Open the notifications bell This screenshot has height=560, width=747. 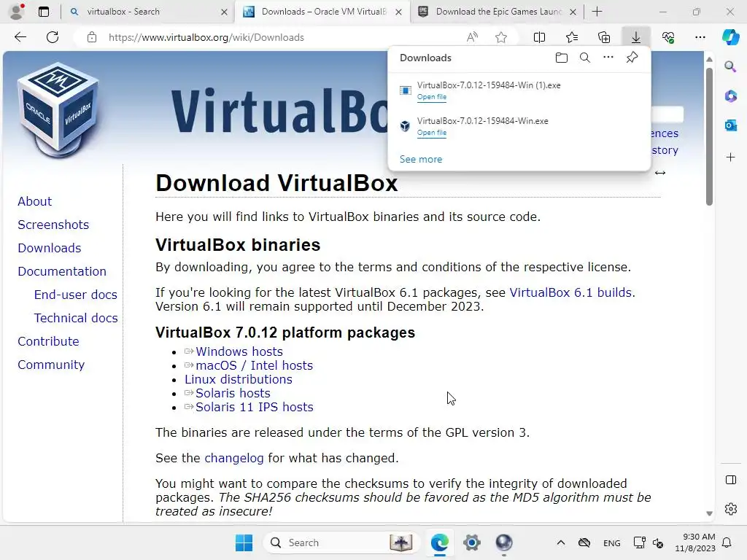tap(727, 542)
